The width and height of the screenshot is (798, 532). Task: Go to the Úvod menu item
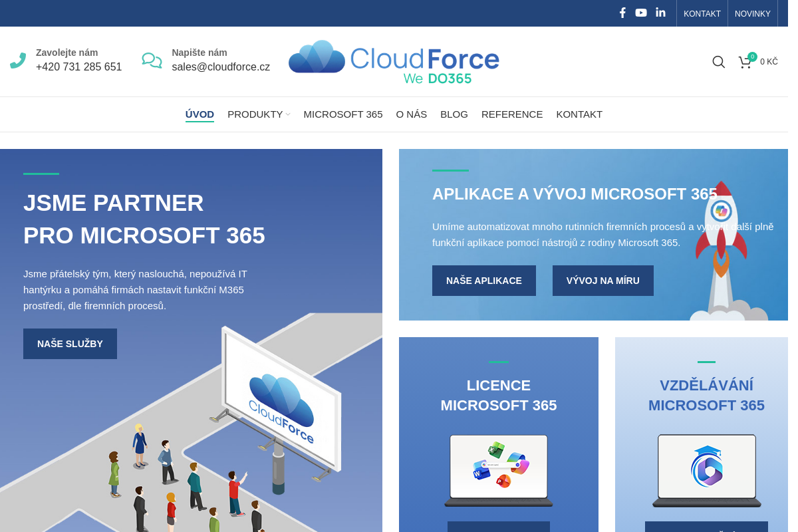[x=199, y=114]
